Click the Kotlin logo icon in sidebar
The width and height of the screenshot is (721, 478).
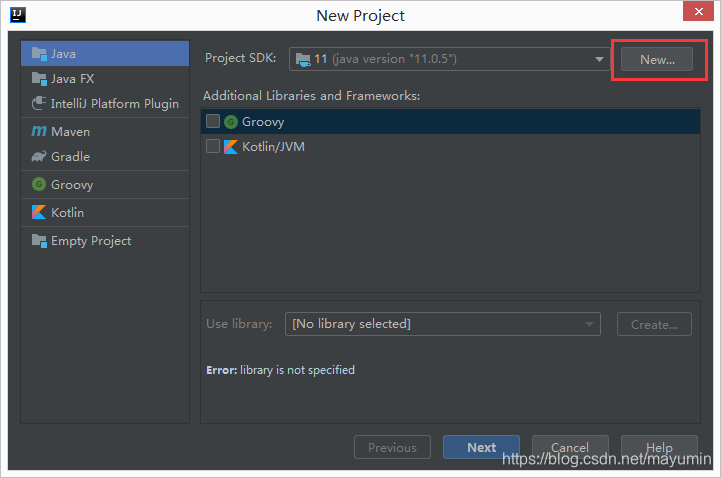pos(39,212)
